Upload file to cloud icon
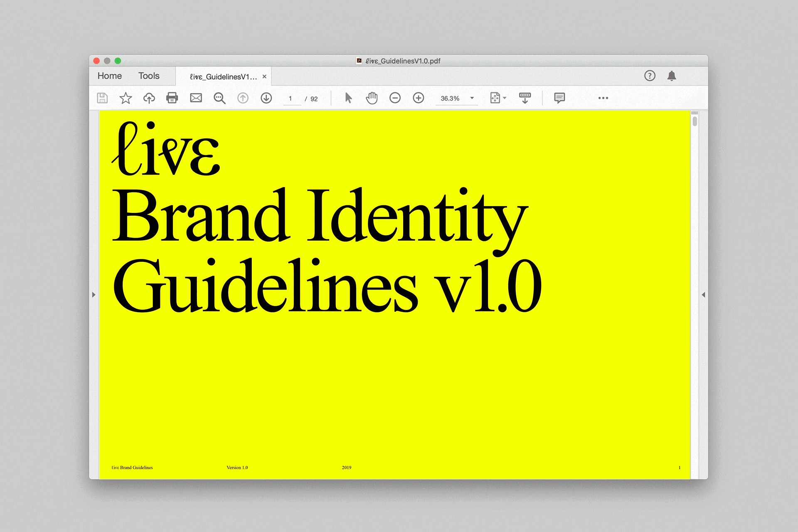 point(149,98)
